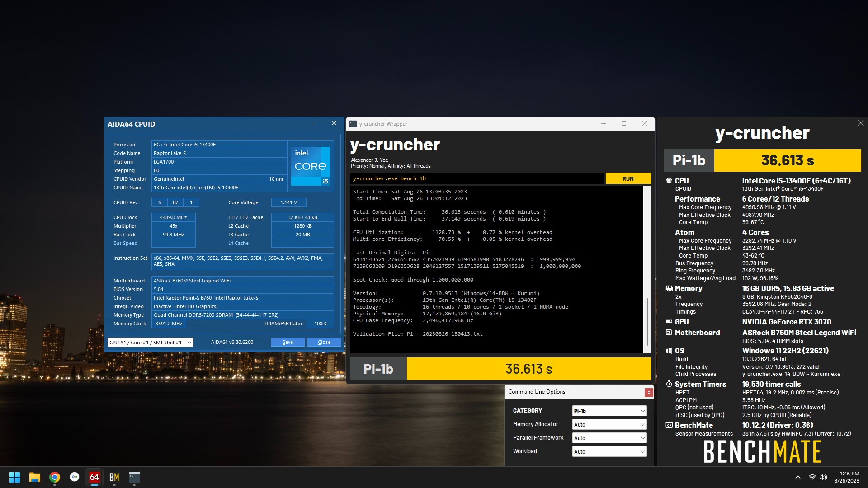Click the 18,530 timer calls text
This screenshot has width=868, height=488.
coord(771,384)
